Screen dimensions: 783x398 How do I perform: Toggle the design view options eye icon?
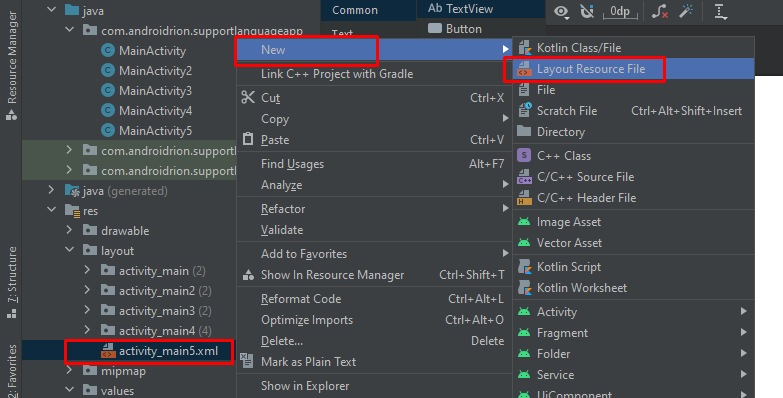point(561,12)
